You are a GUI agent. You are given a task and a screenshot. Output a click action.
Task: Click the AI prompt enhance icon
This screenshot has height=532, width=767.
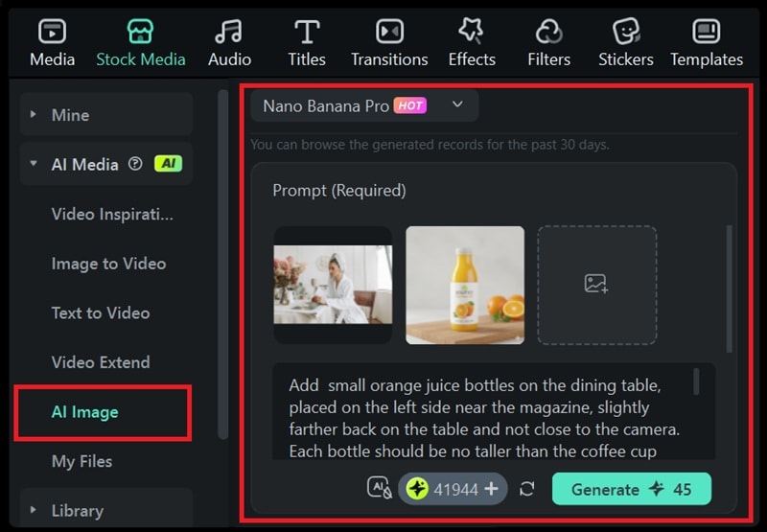pyautogui.click(x=380, y=488)
